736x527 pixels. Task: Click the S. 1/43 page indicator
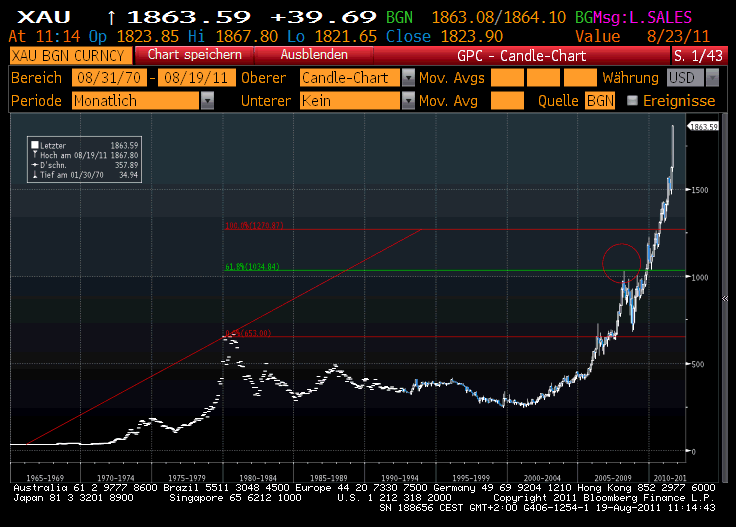[698, 56]
